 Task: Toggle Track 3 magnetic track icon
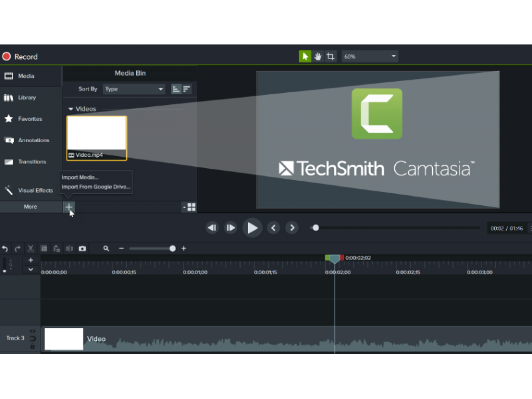(32, 339)
